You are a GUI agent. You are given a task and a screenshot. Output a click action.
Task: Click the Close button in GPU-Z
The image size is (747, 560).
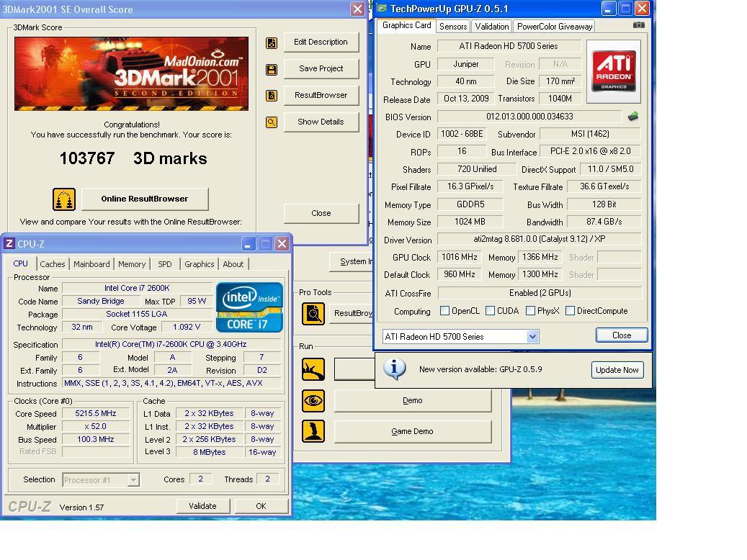click(x=622, y=335)
